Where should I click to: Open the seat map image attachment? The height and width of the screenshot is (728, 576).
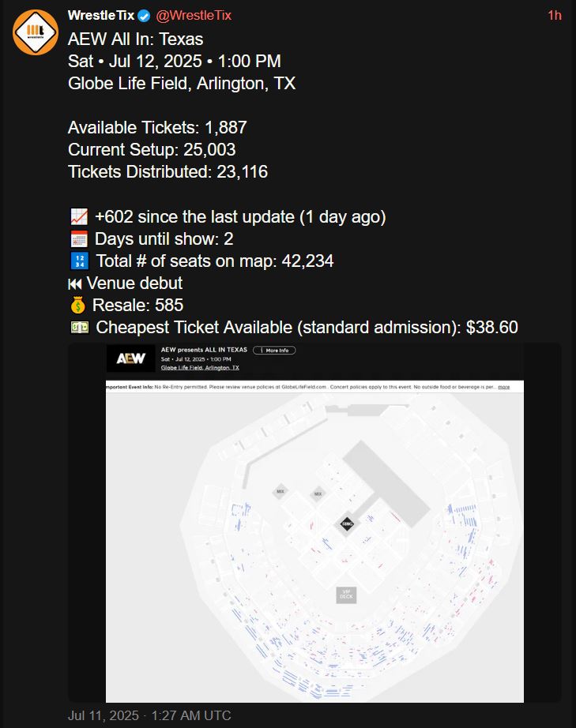(x=314, y=523)
